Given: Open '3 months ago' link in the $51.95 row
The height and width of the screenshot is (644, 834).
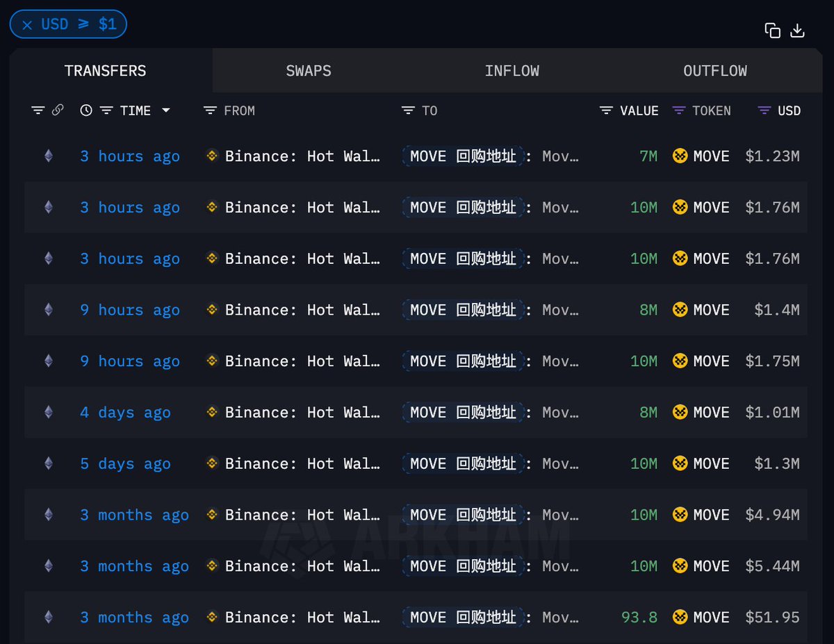Looking at the screenshot, I should click(134, 617).
